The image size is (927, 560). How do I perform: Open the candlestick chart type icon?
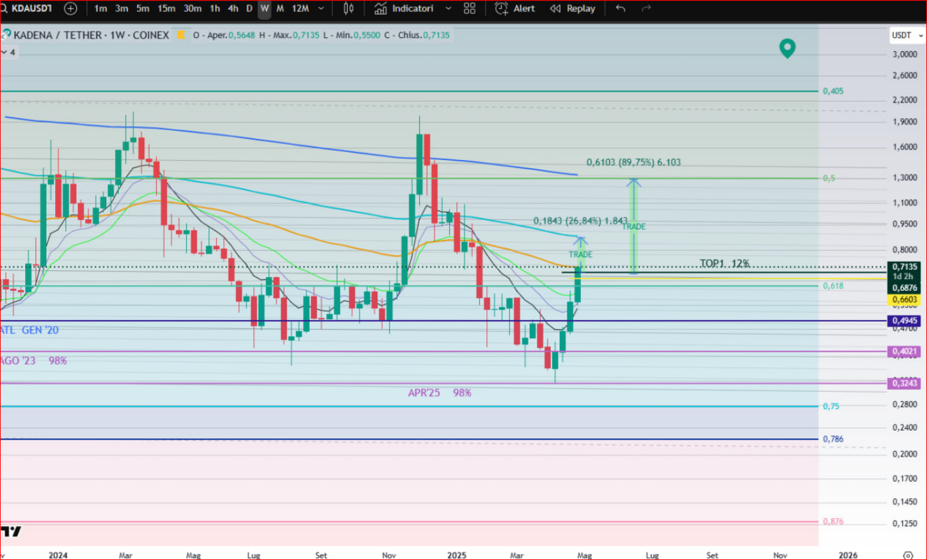(348, 9)
